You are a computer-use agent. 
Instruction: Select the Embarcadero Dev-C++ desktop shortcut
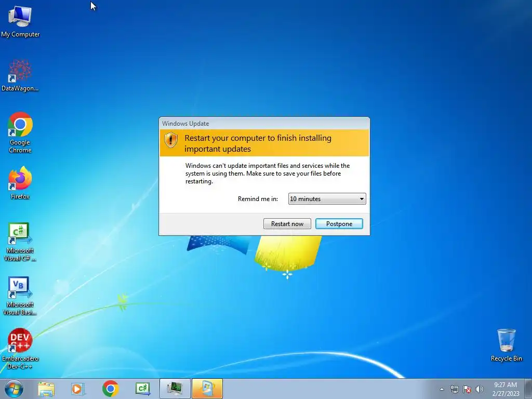tap(20, 349)
